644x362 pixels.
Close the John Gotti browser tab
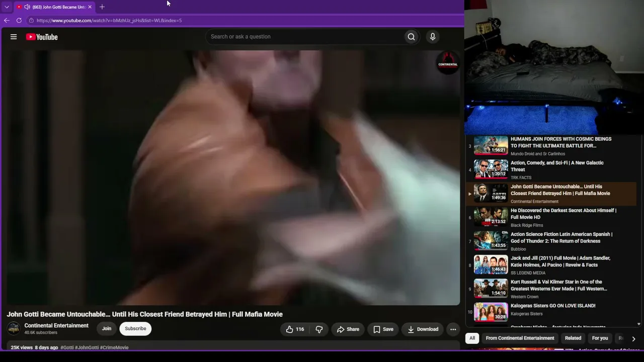[90, 7]
